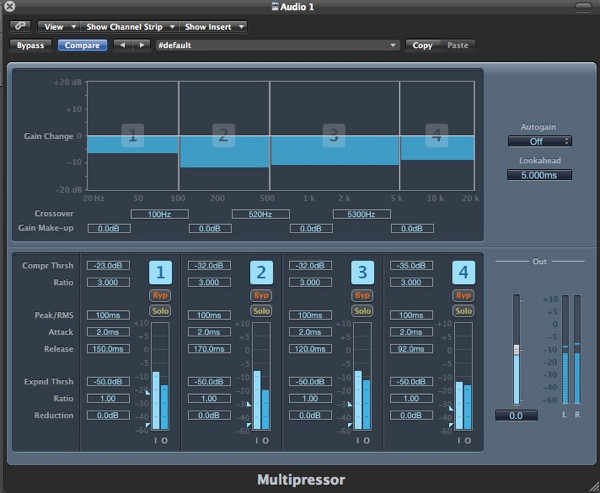600x493 pixels.
Task: Click band 1 Expnd Thrsh -50.0dB field
Action: coord(108,382)
